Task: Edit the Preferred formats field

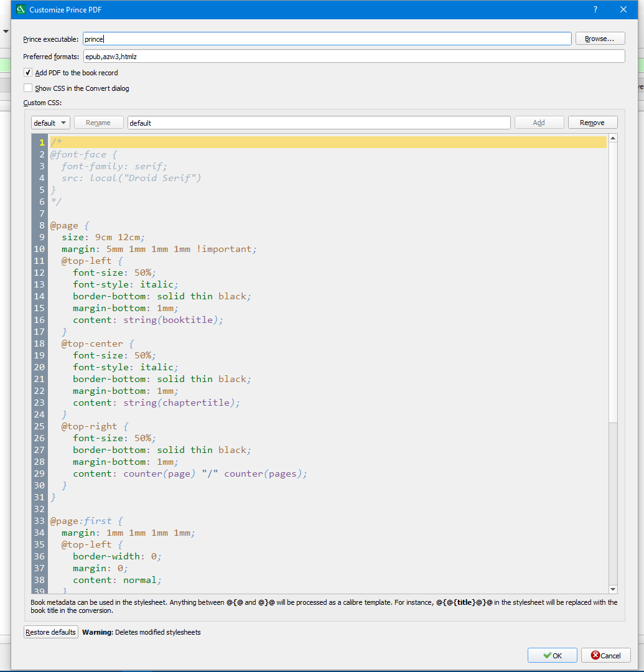Action: point(354,56)
